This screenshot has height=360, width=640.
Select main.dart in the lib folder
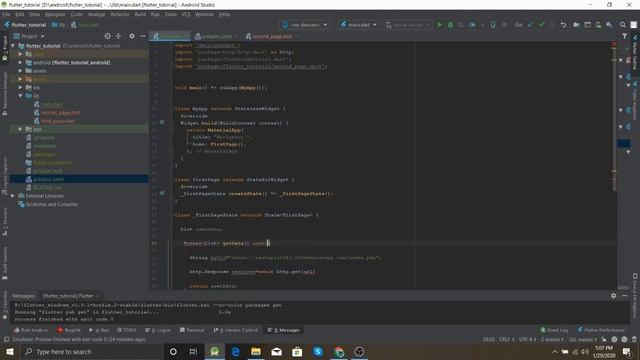52,104
